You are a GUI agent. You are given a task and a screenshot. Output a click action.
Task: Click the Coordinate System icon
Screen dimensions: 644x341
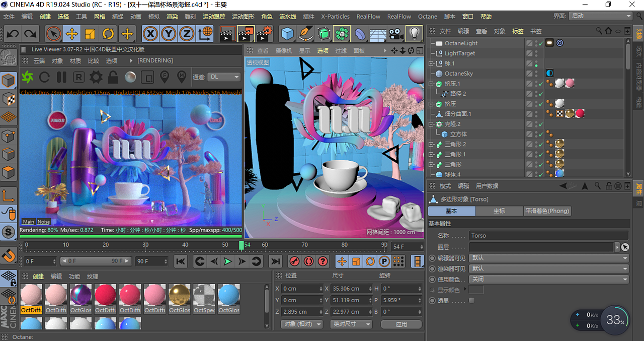[205, 34]
